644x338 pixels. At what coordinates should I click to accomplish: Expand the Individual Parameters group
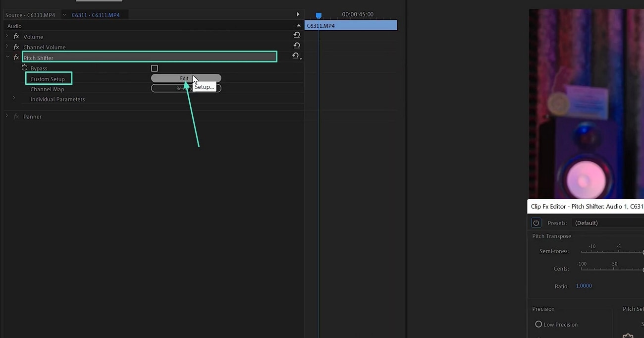click(13, 99)
